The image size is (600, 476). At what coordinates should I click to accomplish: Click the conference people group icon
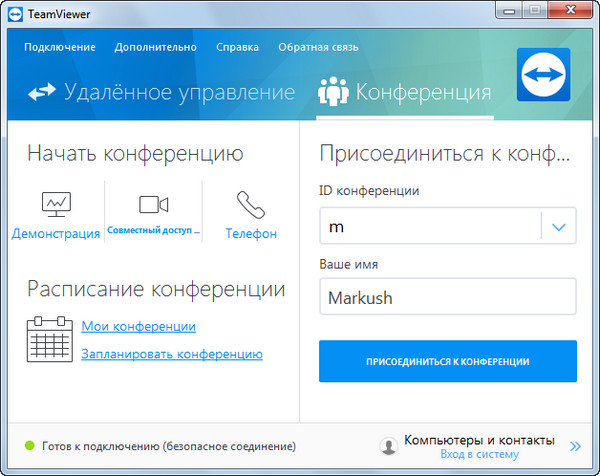pyautogui.click(x=333, y=91)
